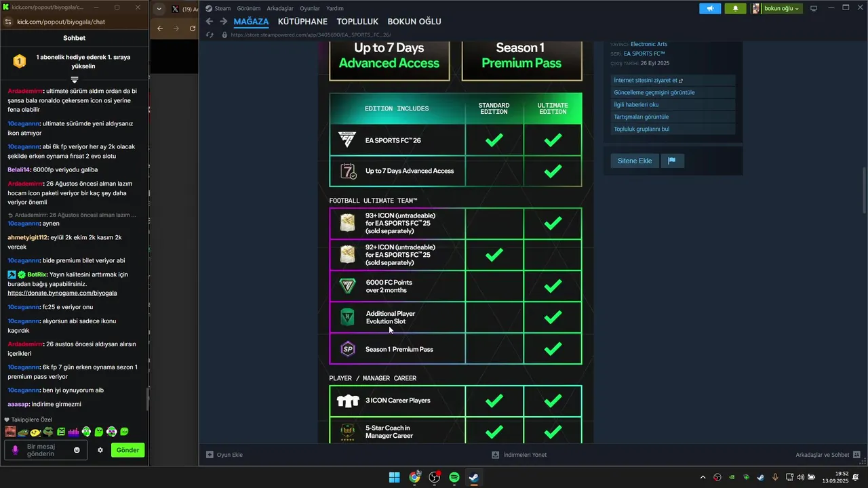The image size is (868, 488).
Task: Reload the Steam store page
Action: tap(210, 35)
